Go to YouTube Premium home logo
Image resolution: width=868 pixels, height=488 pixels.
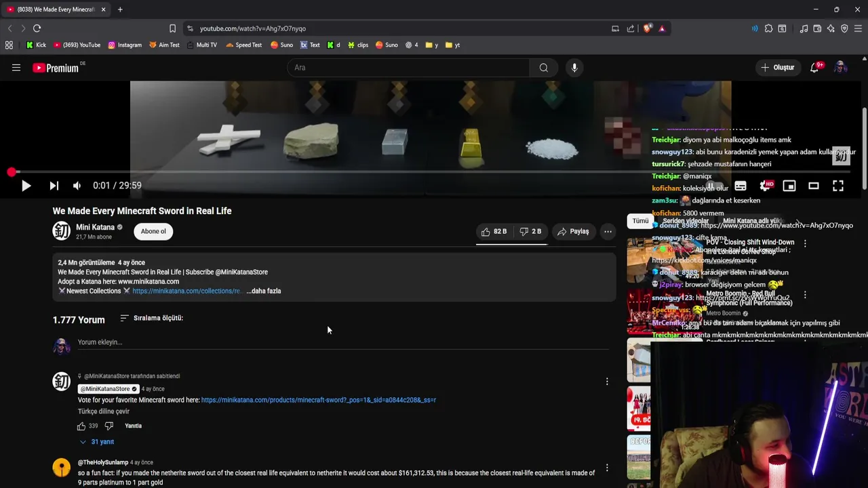pos(56,68)
